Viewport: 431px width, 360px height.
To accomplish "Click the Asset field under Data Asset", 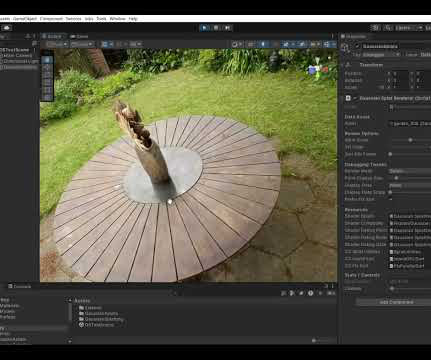I will pyautogui.click(x=410, y=123).
